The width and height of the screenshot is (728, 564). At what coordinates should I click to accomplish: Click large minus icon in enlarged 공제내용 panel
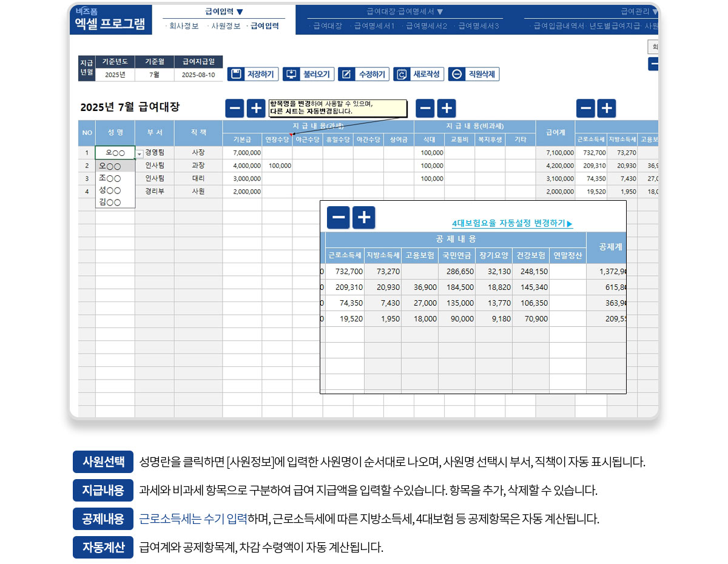click(338, 217)
